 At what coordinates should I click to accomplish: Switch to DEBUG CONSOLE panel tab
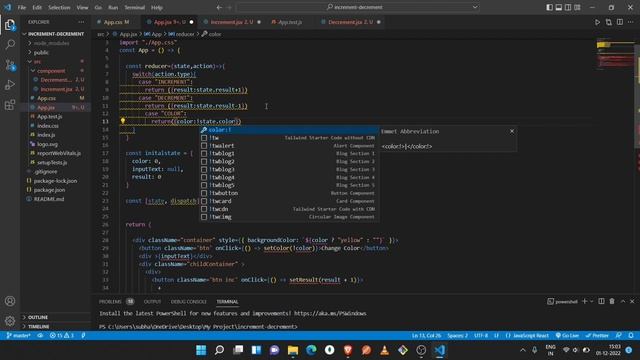tap(189, 302)
